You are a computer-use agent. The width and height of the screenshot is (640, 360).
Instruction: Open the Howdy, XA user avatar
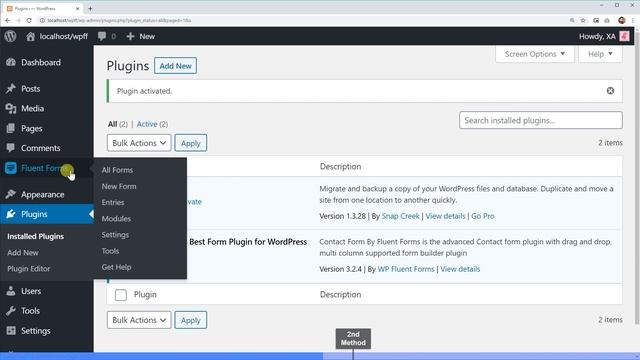[x=624, y=36]
